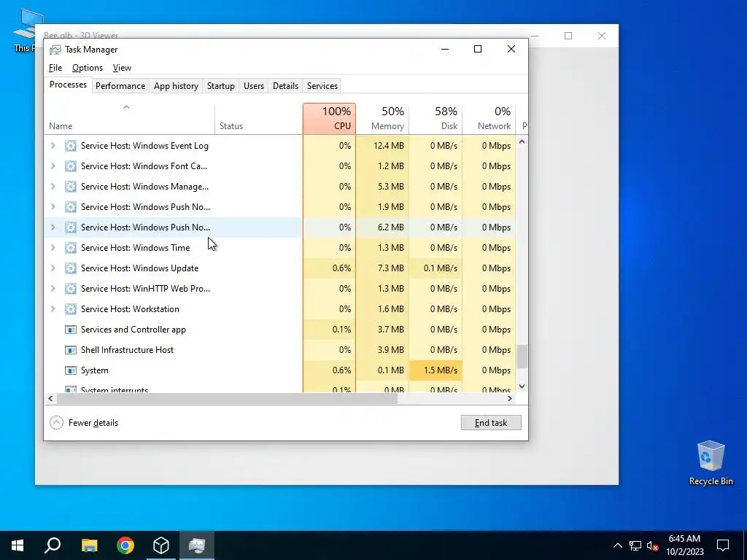
Task: Switch to 3D Viewer taskbar icon
Action: (x=161, y=545)
